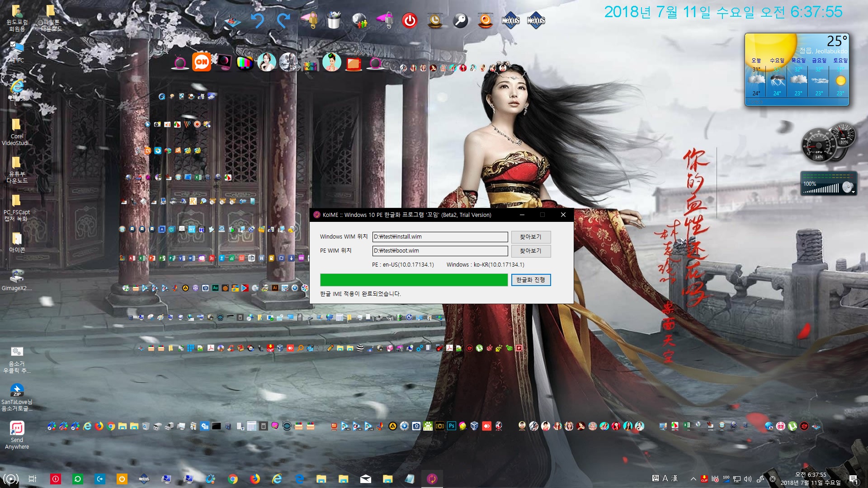Open the recycle bin dock icon
868x488 pixels.
click(x=334, y=21)
